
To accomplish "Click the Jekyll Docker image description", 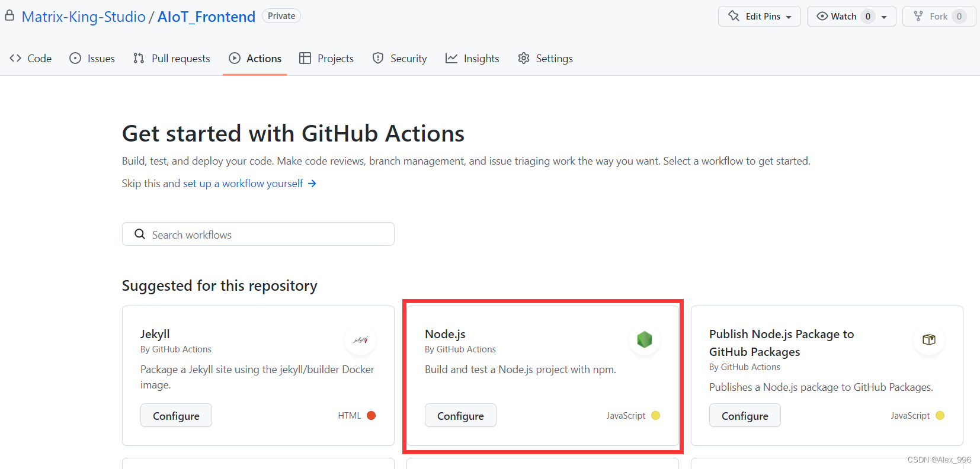I will click(x=257, y=377).
